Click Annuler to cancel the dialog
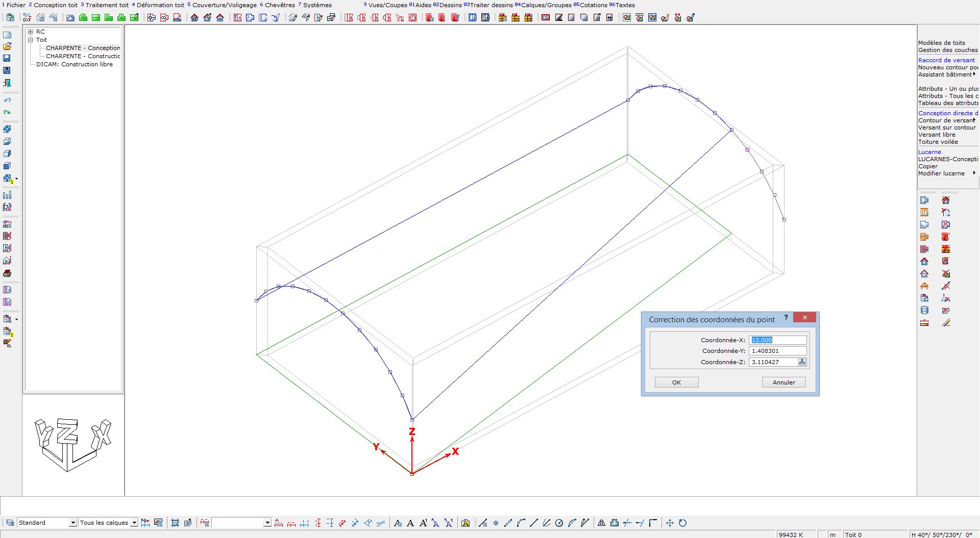This screenshot has width=980, height=538. click(x=783, y=382)
